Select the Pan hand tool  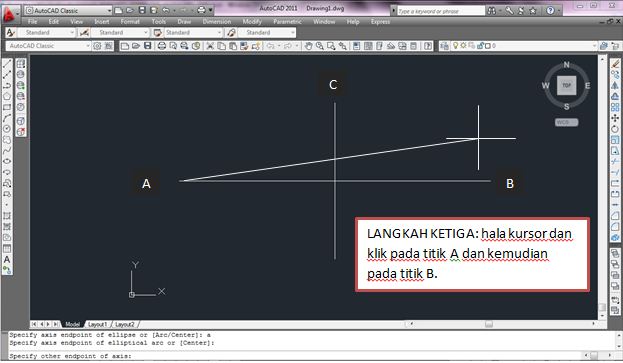[x=308, y=46]
